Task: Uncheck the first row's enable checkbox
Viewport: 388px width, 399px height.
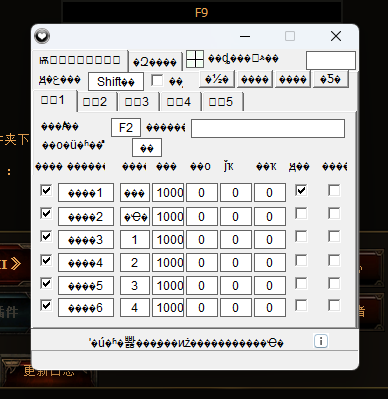Action: (x=46, y=191)
